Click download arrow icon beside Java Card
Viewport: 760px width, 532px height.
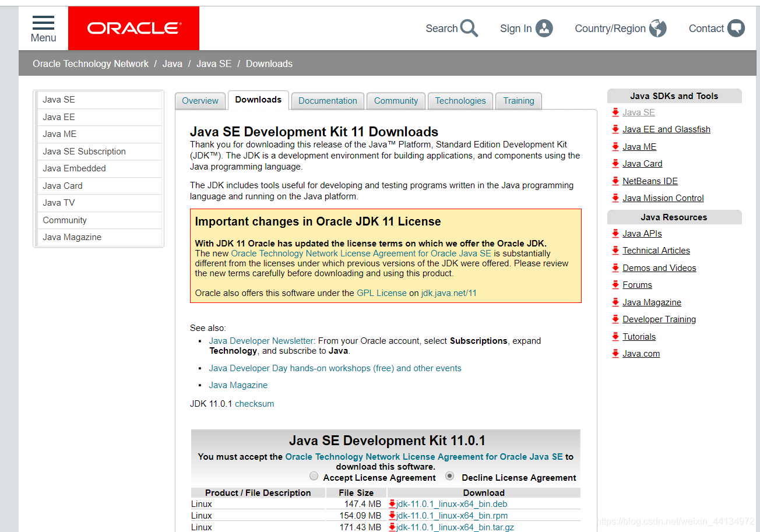[615, 164]
